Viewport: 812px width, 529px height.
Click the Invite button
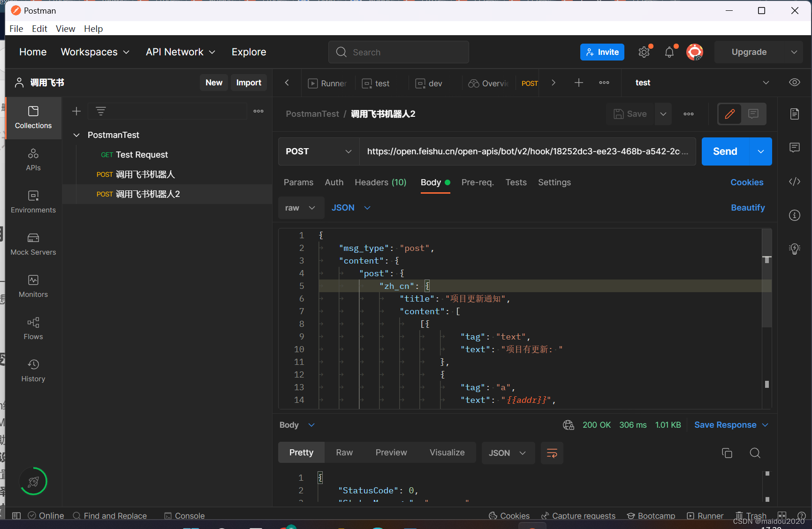602,52
